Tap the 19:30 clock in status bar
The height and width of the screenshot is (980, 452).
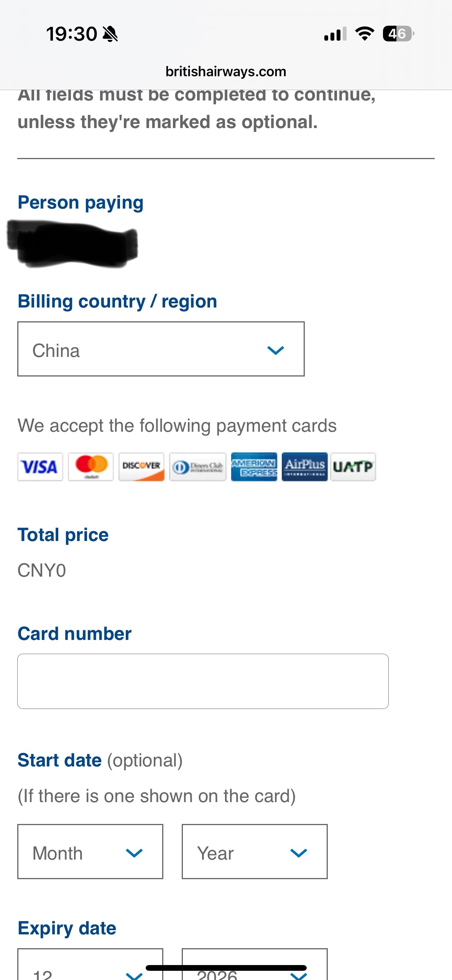[72, 34]
